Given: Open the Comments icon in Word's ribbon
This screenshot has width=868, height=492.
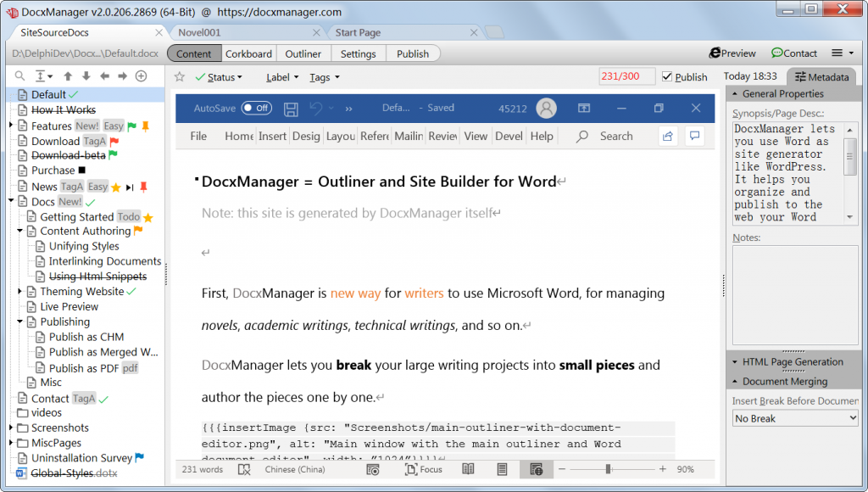Looking at the screenshot, I should pyautogui.click(x=695, y=137).
